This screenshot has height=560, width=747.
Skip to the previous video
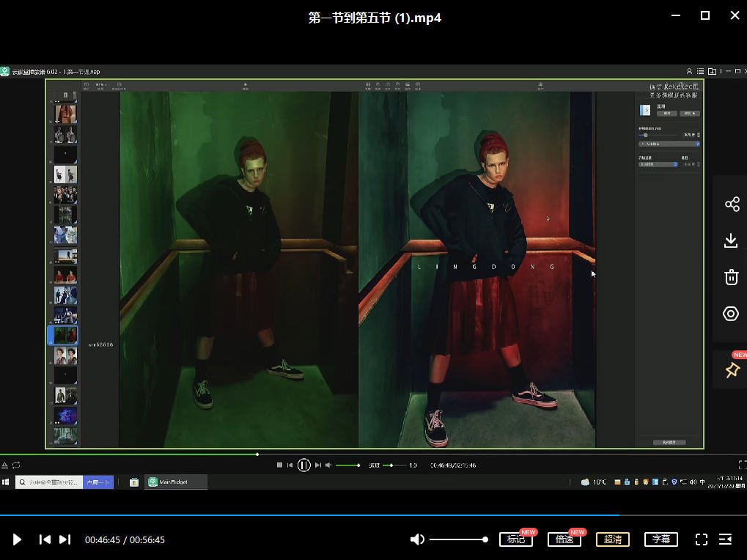click(x=45, y=539)
